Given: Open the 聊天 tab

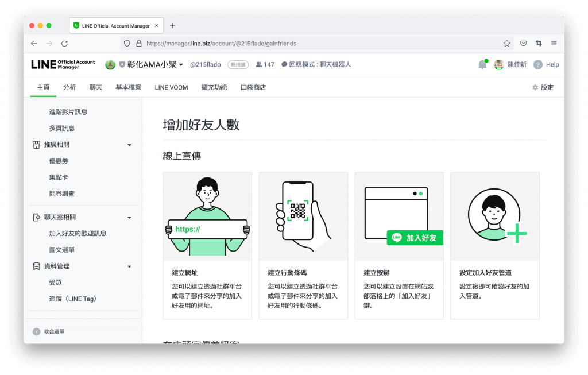Looking at the screenshot, I should (x=96, y=87).
